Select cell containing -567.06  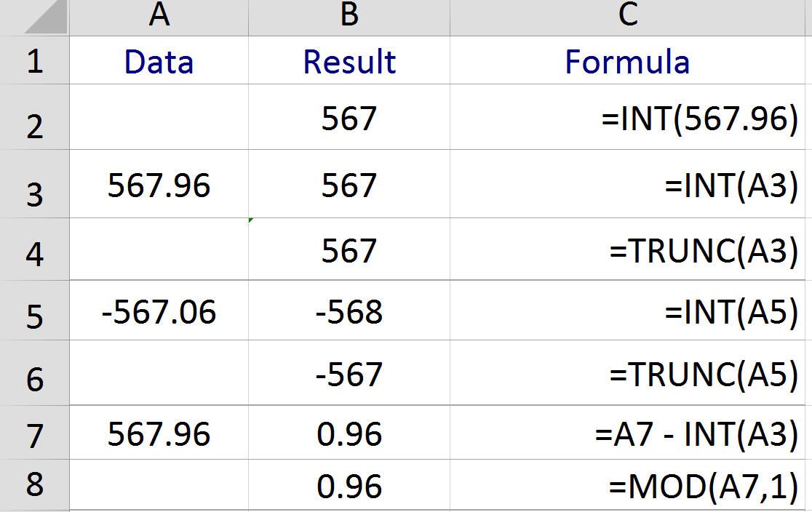point(159,311)
